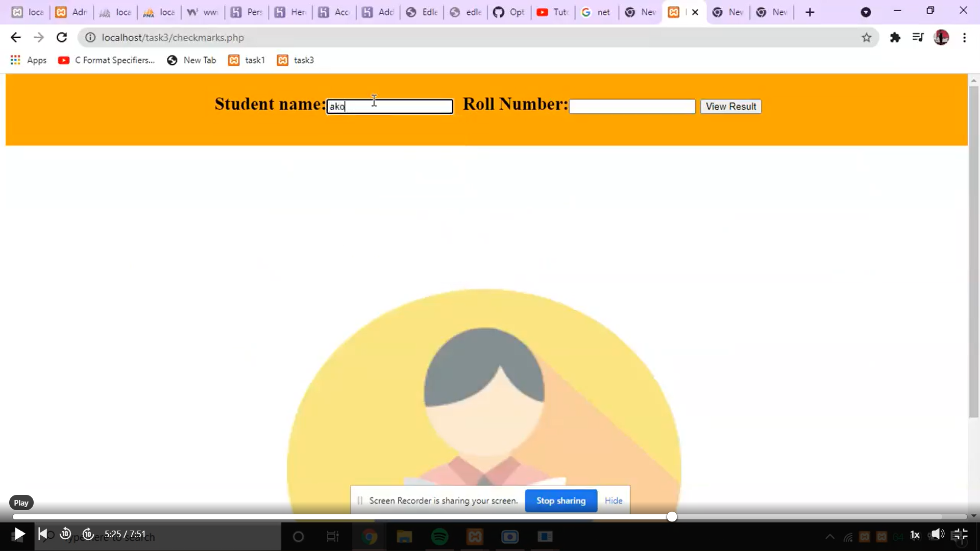Open the media control icon in toolbar
This screenshot has height=551, width=980.
pos(918,37)
